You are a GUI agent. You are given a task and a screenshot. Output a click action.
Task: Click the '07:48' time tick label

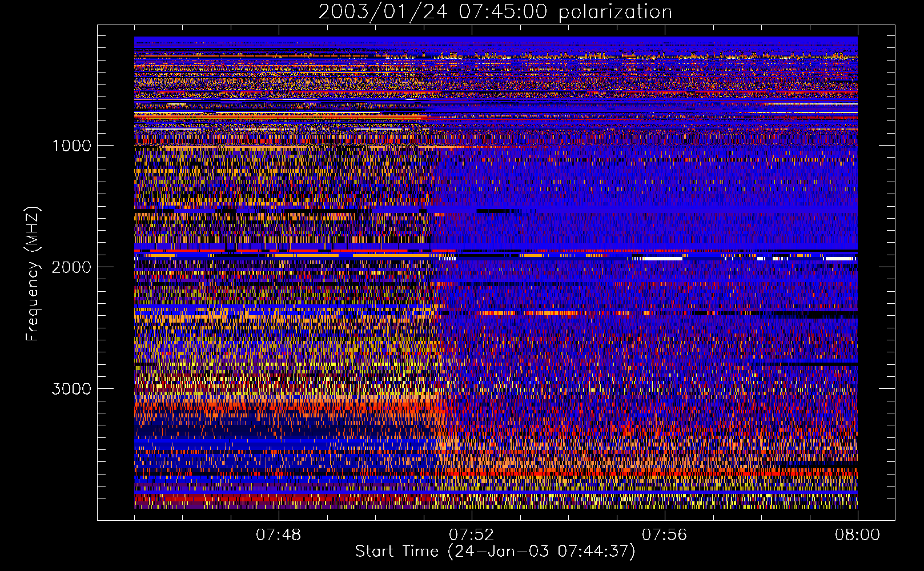279,535
